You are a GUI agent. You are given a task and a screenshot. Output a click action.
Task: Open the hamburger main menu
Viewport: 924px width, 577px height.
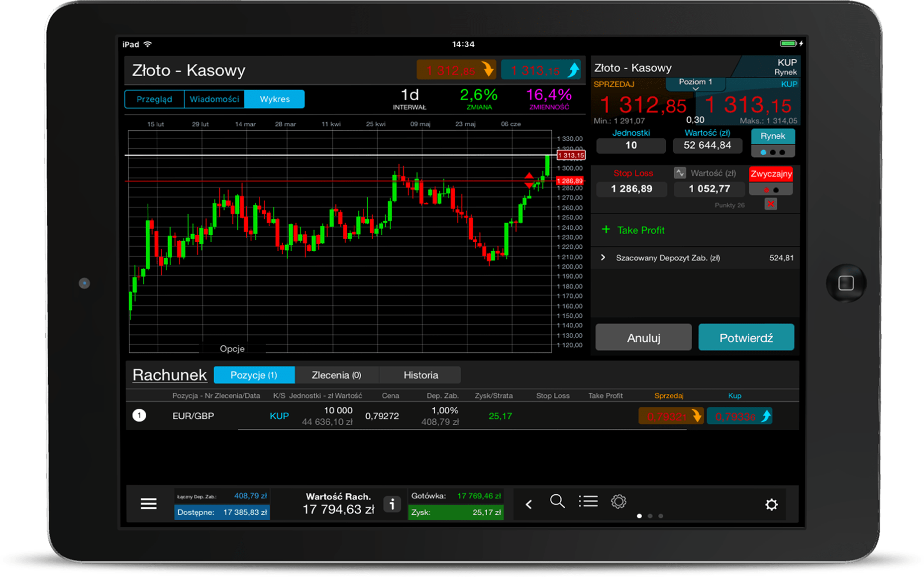(x=148, y=504)
